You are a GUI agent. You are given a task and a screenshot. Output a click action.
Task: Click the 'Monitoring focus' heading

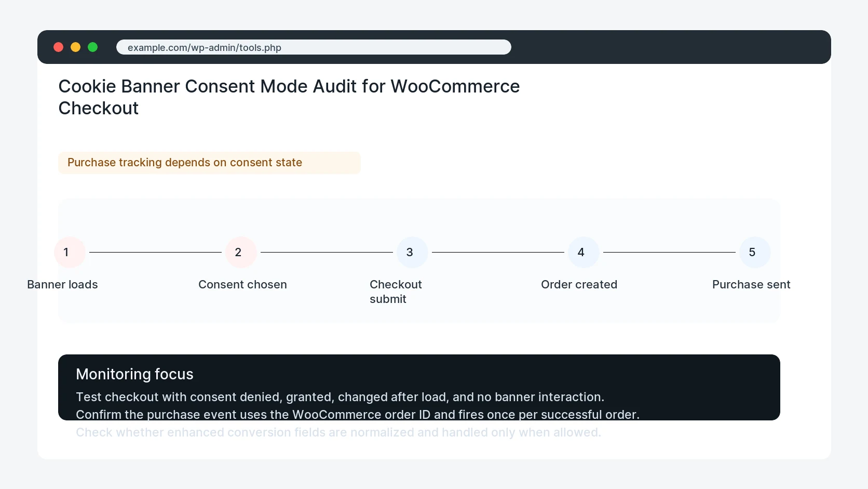coord(134,374)
